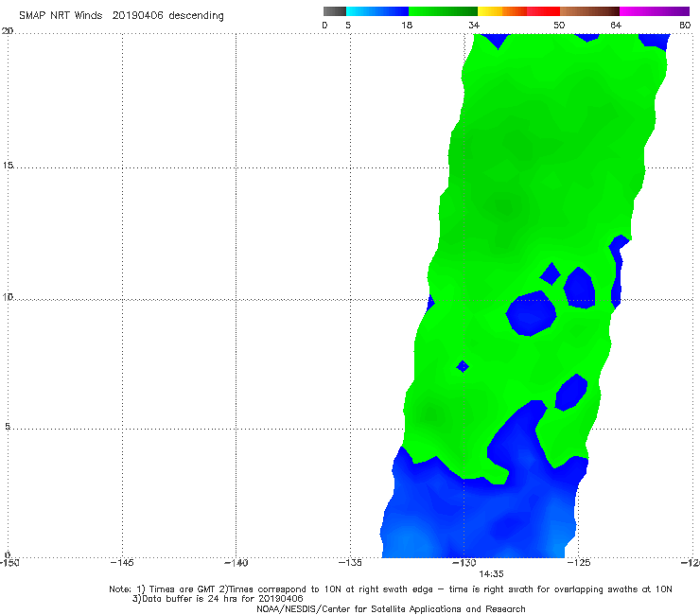Click the color bar label "80"
This screenshot has width=700, height=615.
click(x=685, y=26)
